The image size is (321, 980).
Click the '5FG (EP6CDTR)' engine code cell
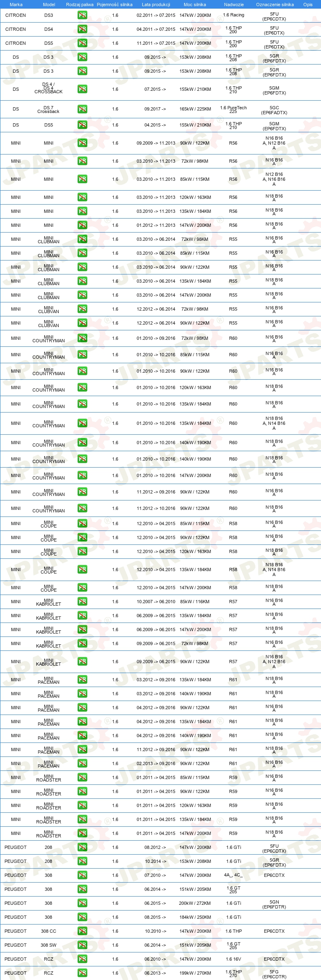[x=274, y=974]
